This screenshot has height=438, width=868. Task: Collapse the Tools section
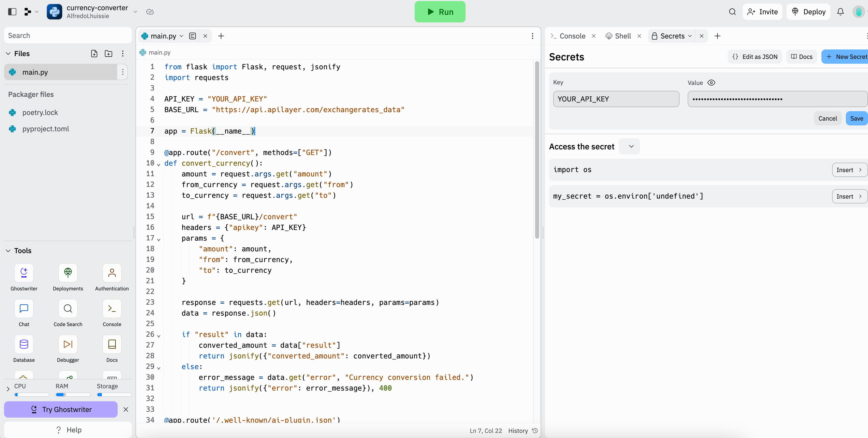8,251
